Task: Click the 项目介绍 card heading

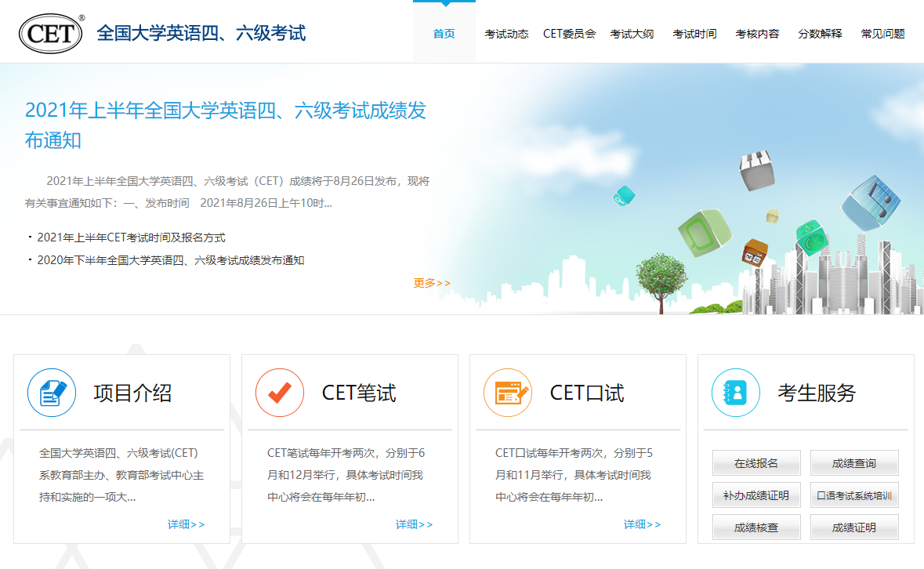Action: pyautogui.click(x=132, y=393)
